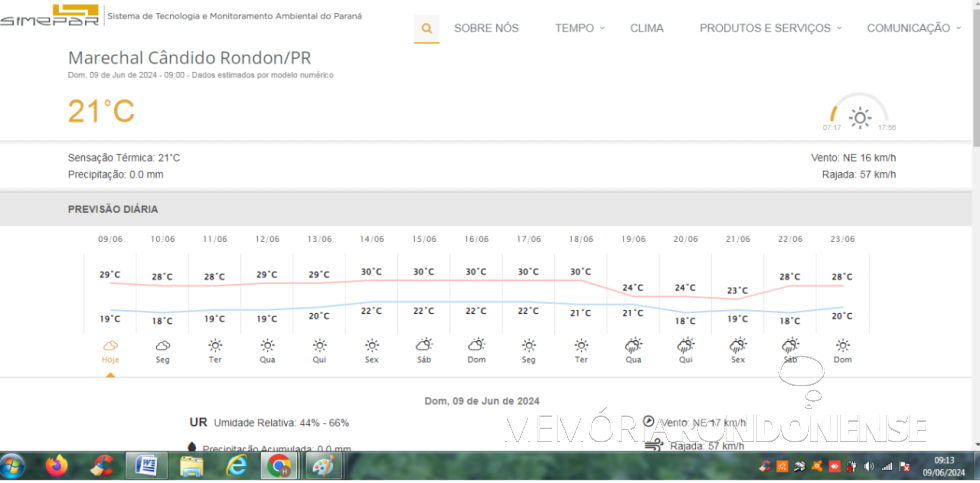Open the CLIMA menu item

tap(646, 28)
